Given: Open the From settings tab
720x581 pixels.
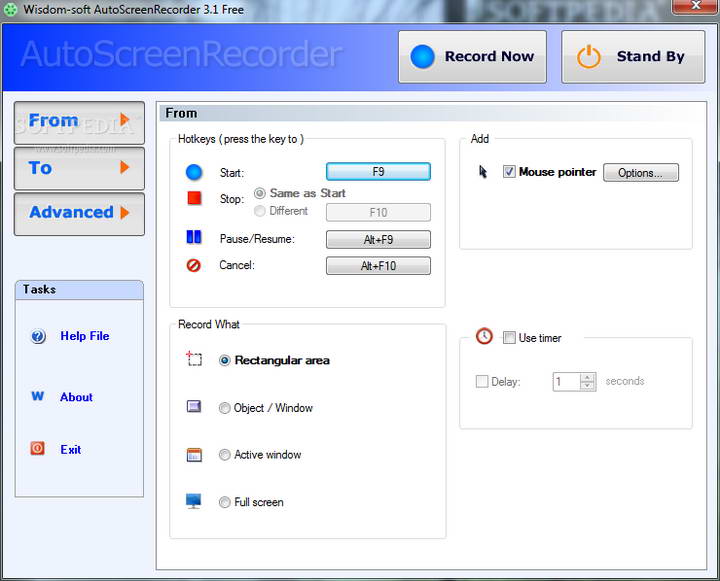Looking at the screenshot, I should (x=79, y=123).
